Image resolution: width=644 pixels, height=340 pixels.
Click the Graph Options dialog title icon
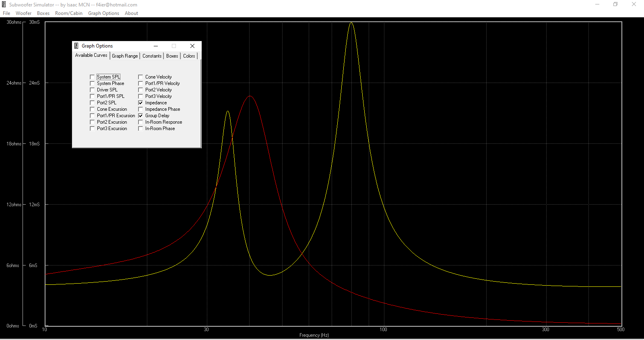click(x=76, y=46)
